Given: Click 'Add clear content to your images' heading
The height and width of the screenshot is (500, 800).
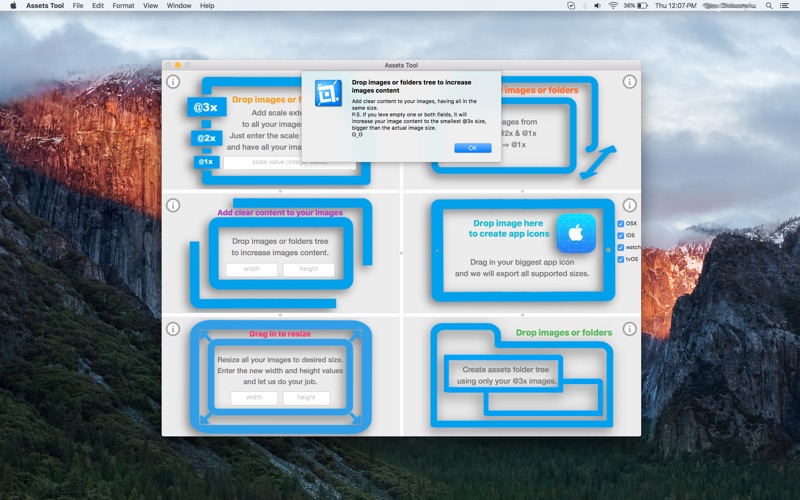Looking at the screenshot, I should pyautogui.click(x=280, y=213).
